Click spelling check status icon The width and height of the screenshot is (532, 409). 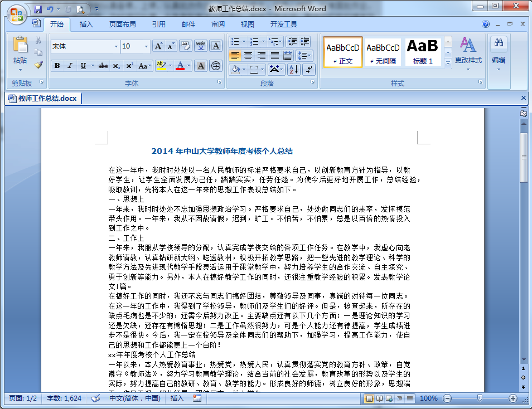(x=95, y=398)
